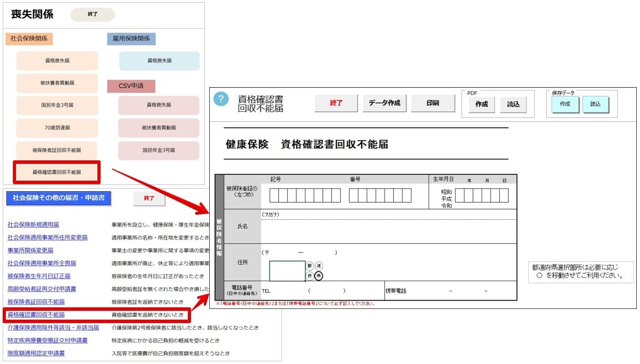
Task: Click 健康保険 資格確認書回収不能届 form title
Action: tap(307, 144)
